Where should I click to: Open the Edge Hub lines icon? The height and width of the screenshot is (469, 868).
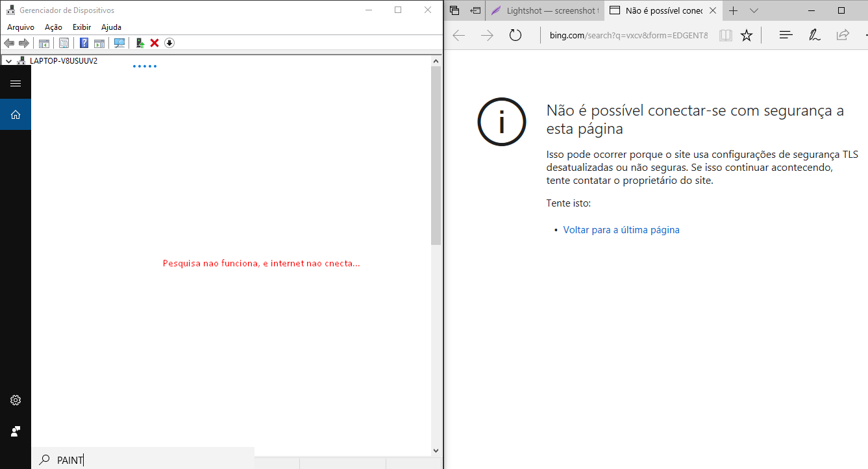pyautogui.click(x=786, y=35)
